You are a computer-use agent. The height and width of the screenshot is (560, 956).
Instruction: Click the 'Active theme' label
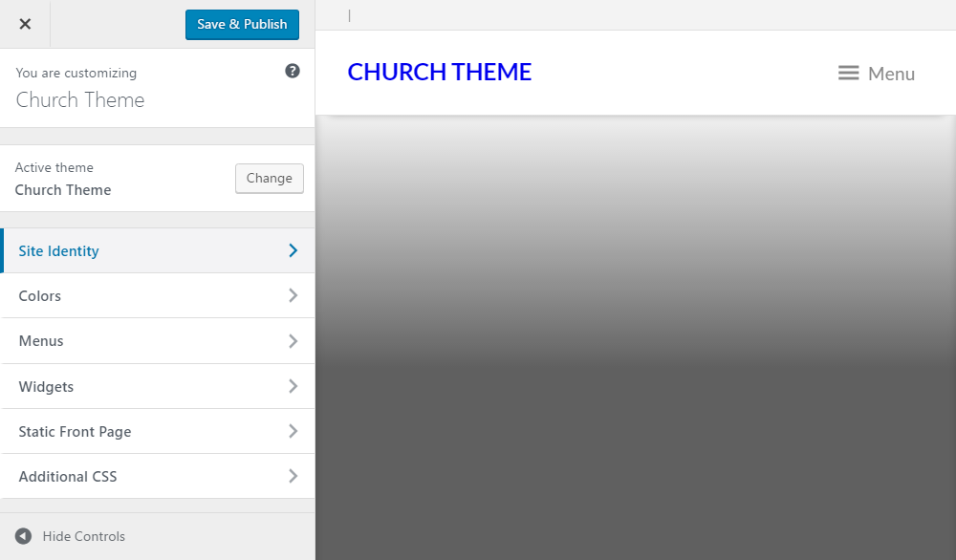pos(54,167)
